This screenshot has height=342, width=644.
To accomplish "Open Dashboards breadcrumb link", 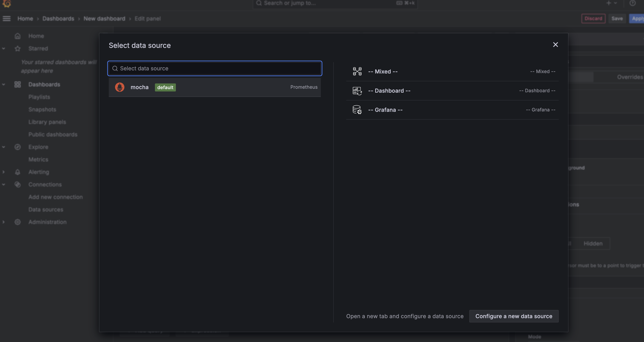I will coord(58,19).
